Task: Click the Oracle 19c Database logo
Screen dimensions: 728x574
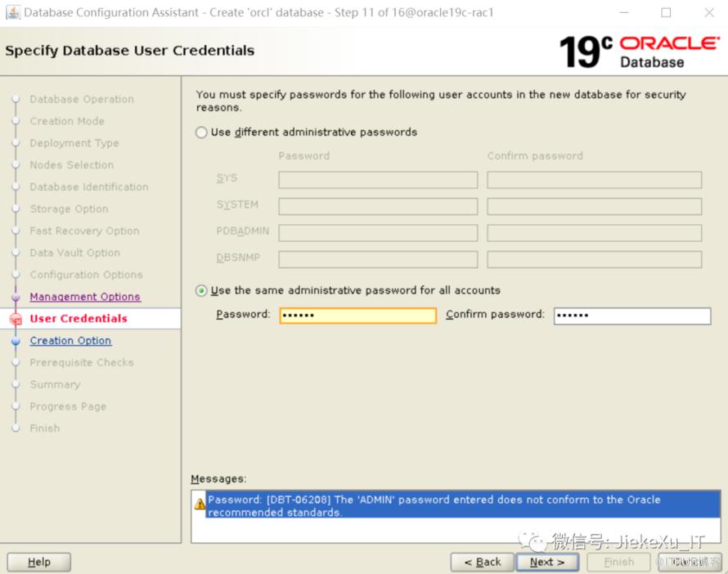Action: point(638,51)
